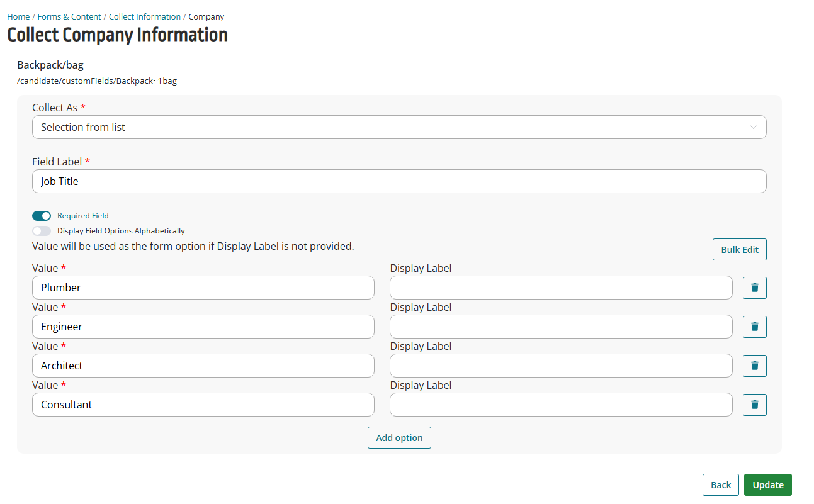Click the Add option button

tap(399, 438)
